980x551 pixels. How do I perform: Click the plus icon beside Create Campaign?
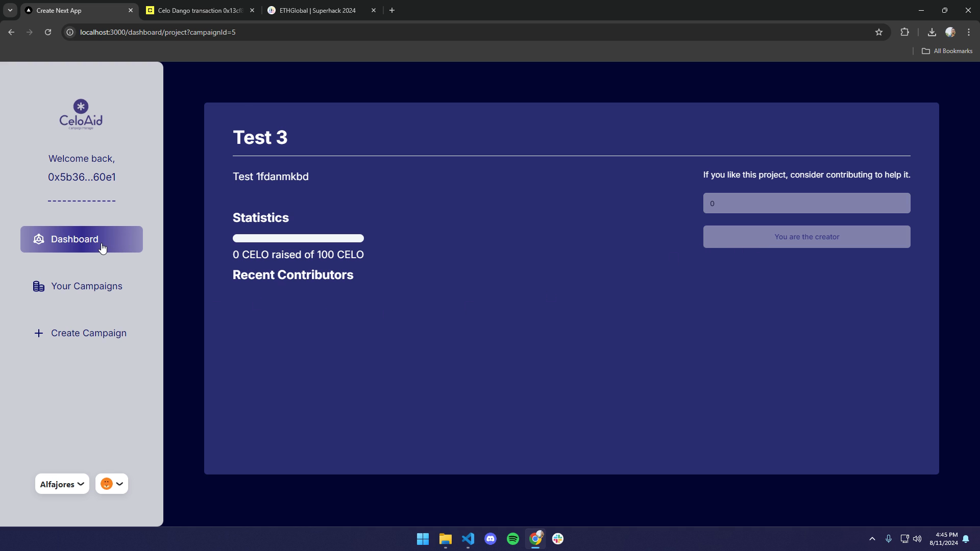coord(38,333)
